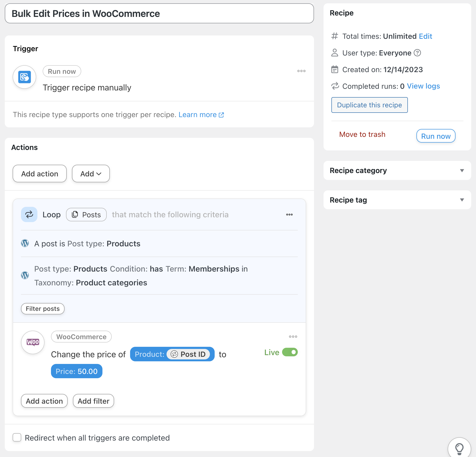Image resolution: width=476 pixels, height=457 pixels.
Task: Click the Duplicate this recipe button
Action: [369, 105]
